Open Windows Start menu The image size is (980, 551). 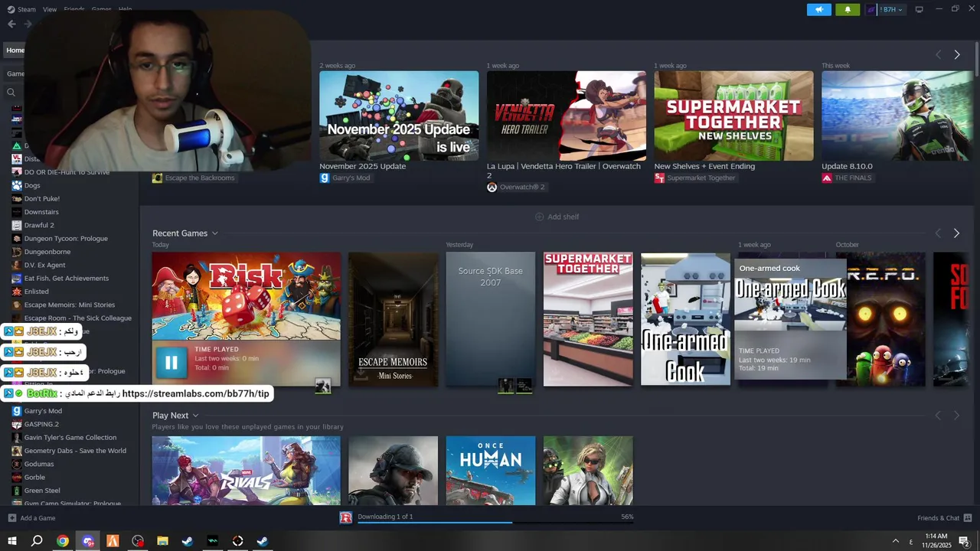11,541
